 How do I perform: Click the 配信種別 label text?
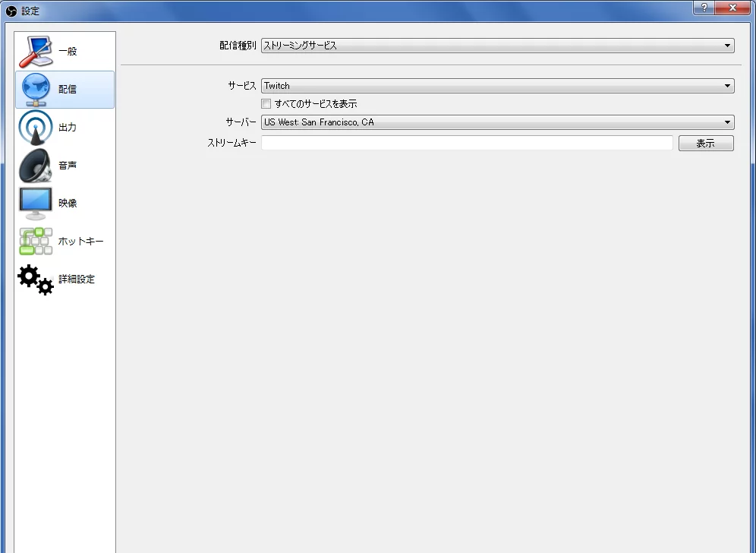pyautogui.click(x=238, y=46)
